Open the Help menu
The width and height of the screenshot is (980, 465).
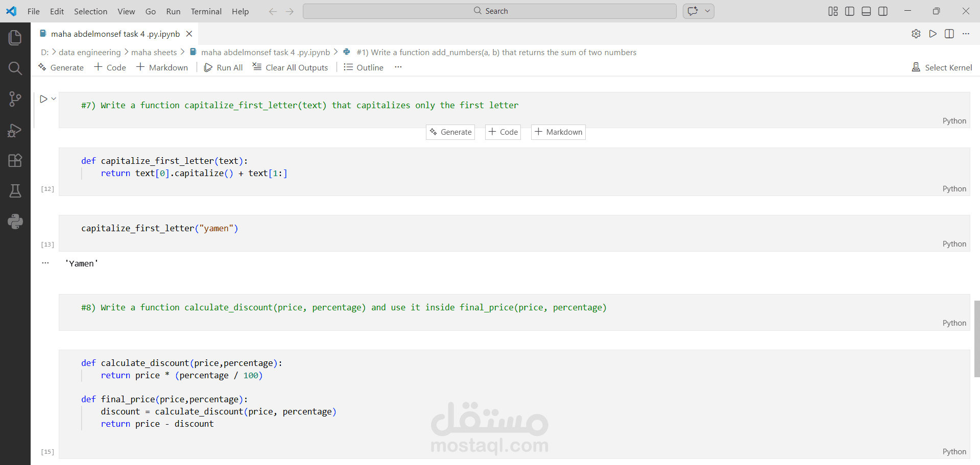[x=240, y=11]
